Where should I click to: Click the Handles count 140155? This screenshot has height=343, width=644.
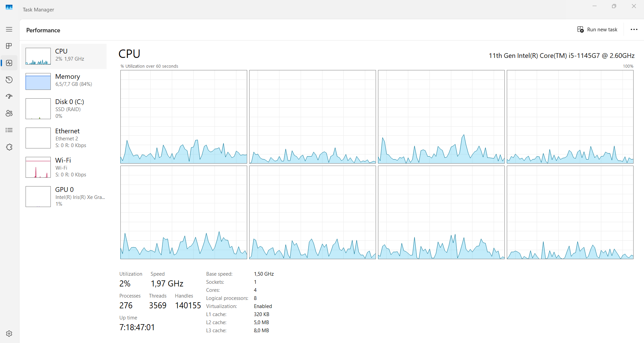click(188, 305)
